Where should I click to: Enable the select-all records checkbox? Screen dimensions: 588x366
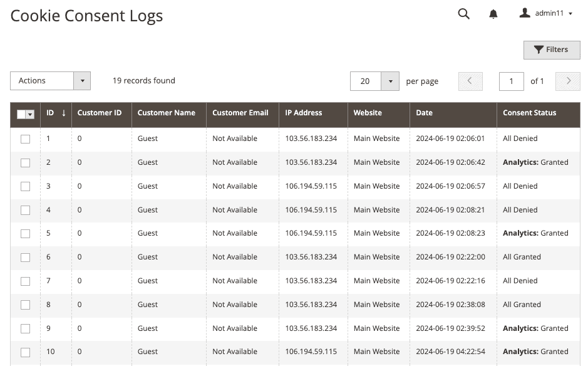click(x=21, y=114)
